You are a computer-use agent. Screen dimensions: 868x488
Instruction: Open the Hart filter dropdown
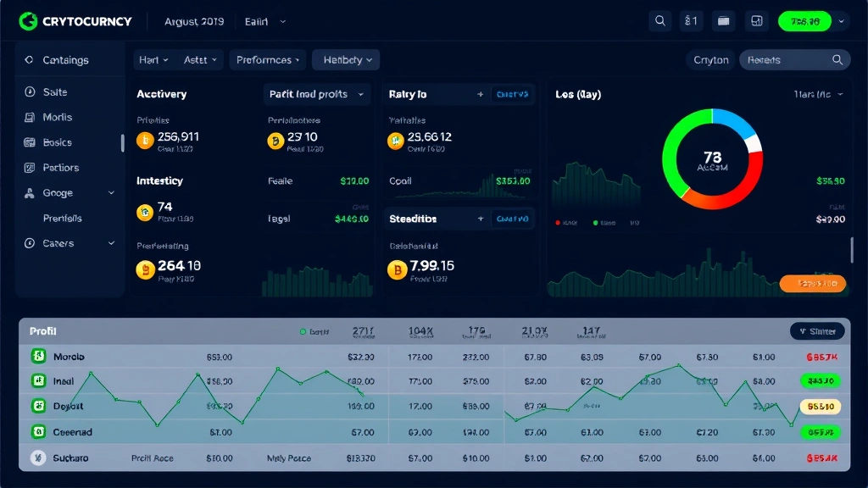coord(153,59)
